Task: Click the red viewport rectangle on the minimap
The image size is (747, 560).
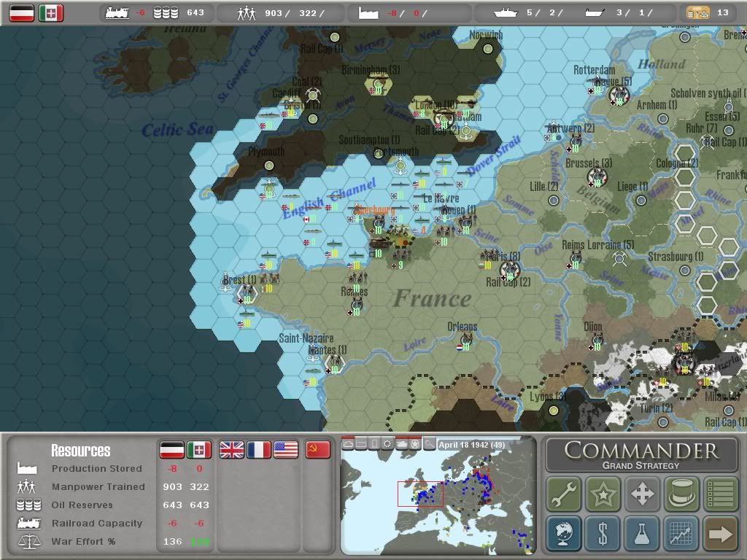Action: pyautogui.click(x=420, y=494)
